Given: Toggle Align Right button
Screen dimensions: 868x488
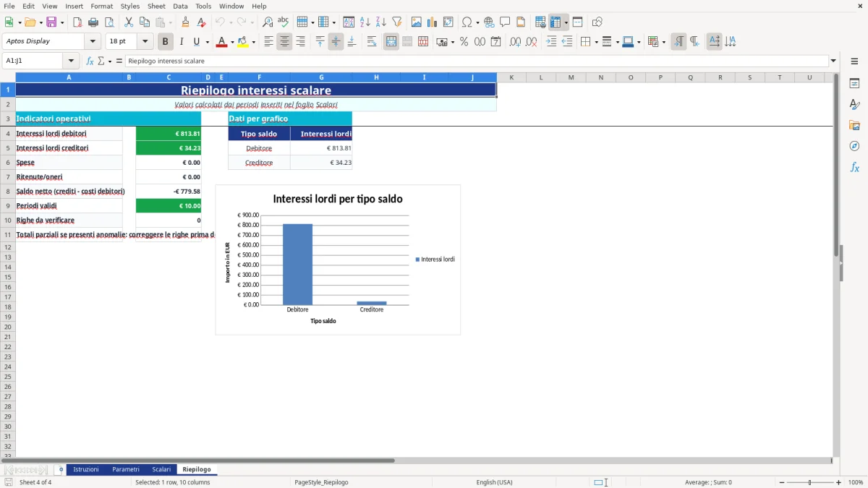Looking at the screenshot, I should coord(300,42).
